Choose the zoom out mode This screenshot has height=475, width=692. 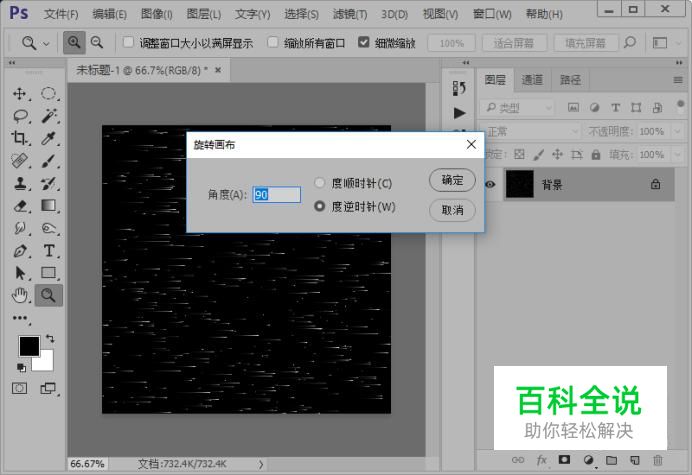pos(97,43)
